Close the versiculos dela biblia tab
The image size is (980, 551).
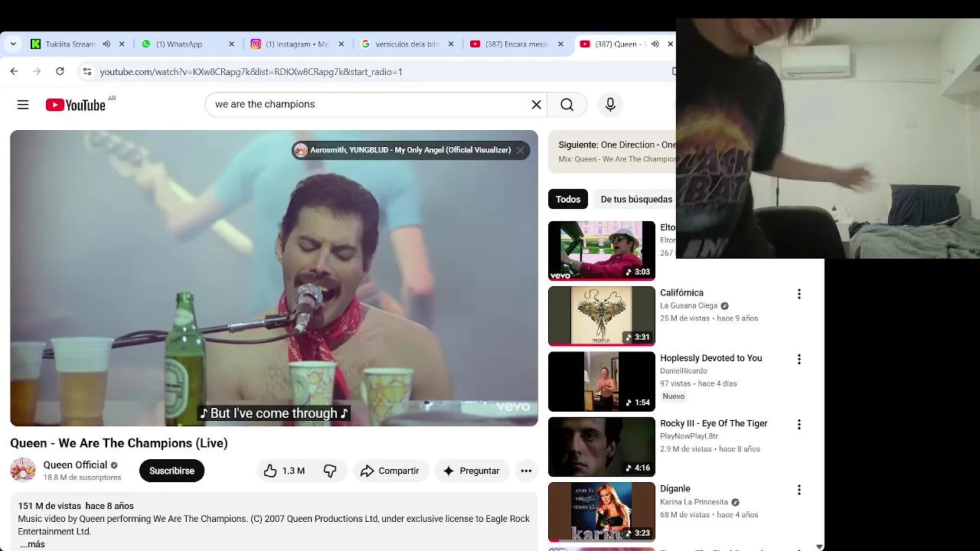(x=451, y=44)
